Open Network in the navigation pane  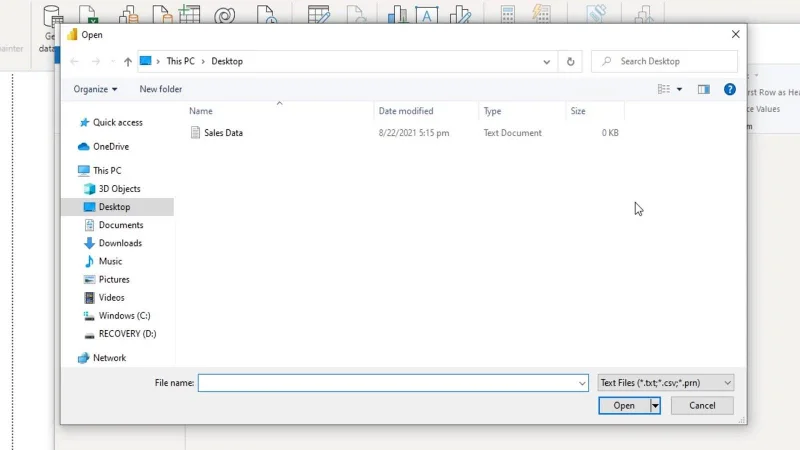click(x=109, y=358)
